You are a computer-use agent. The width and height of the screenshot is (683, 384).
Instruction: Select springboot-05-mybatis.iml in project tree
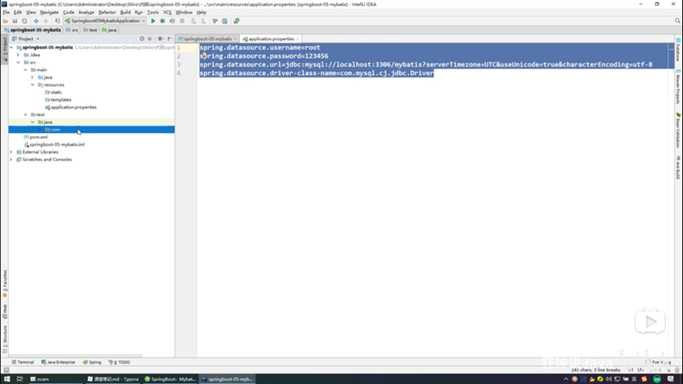click(54, 145)
